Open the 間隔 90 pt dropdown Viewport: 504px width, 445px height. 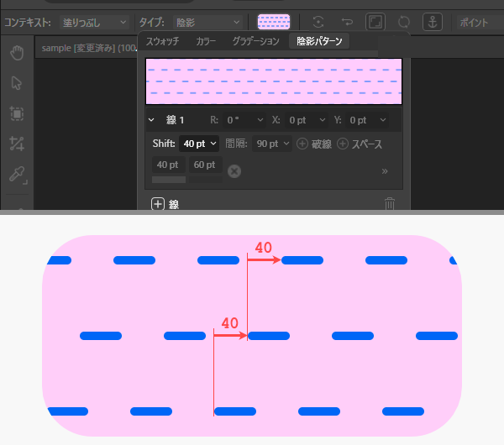[272, 144]
